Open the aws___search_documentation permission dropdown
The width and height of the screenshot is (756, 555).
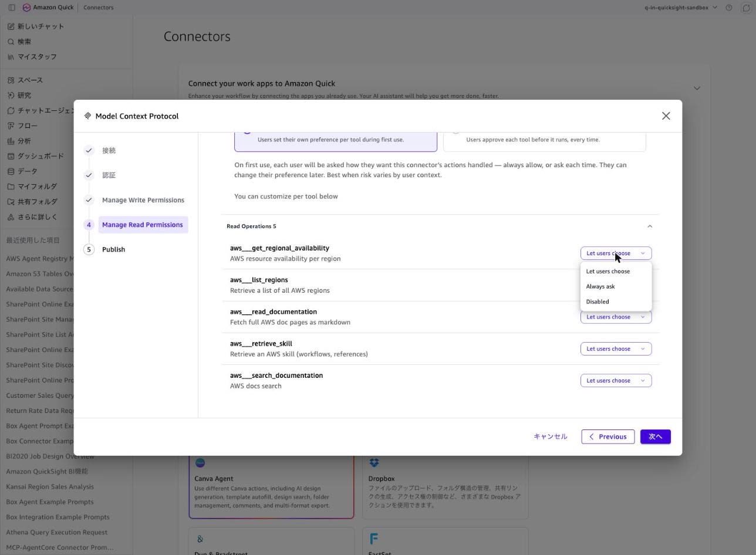(616, 380)
